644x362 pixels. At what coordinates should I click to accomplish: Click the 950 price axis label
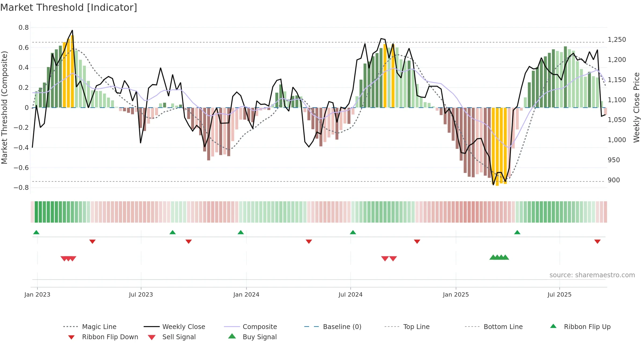(x=614, y=160)
